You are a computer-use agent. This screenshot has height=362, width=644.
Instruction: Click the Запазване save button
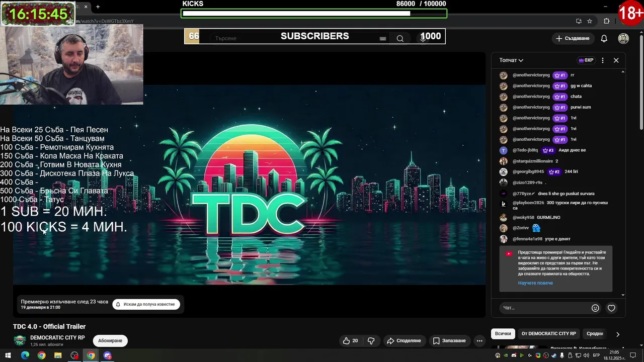pyautogui.click(x=449, y=340)
